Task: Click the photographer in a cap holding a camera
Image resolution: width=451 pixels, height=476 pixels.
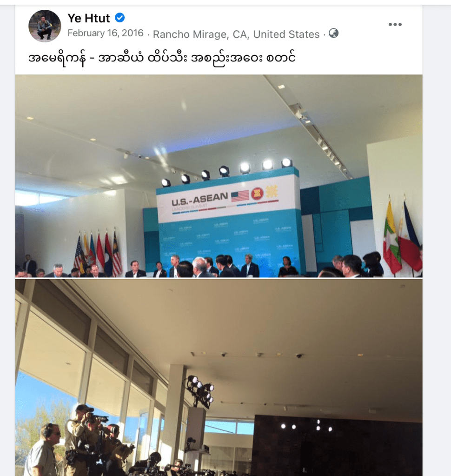Action: (80, 437)
